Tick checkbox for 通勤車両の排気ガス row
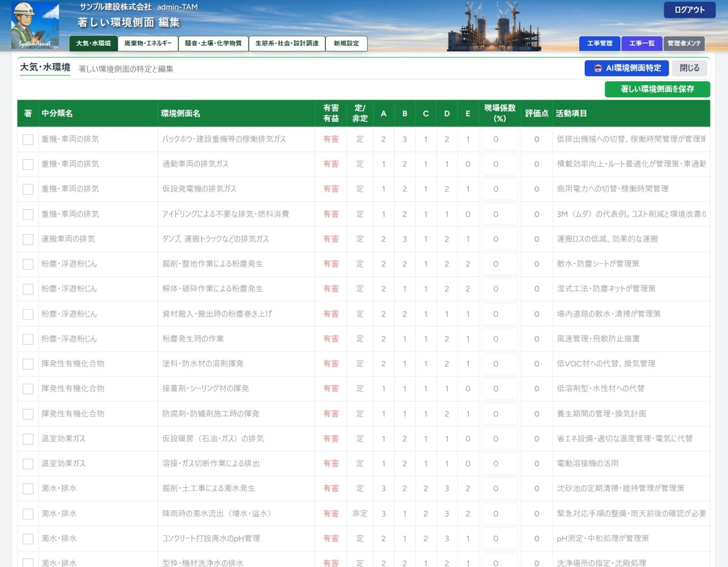The height and width of the screenshot is (567, 728). point(28,164)
